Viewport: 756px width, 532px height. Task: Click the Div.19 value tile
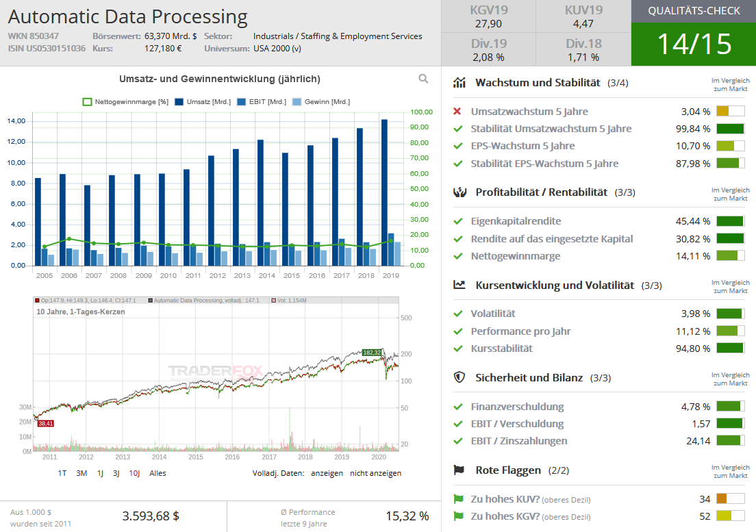pos(488,50)
